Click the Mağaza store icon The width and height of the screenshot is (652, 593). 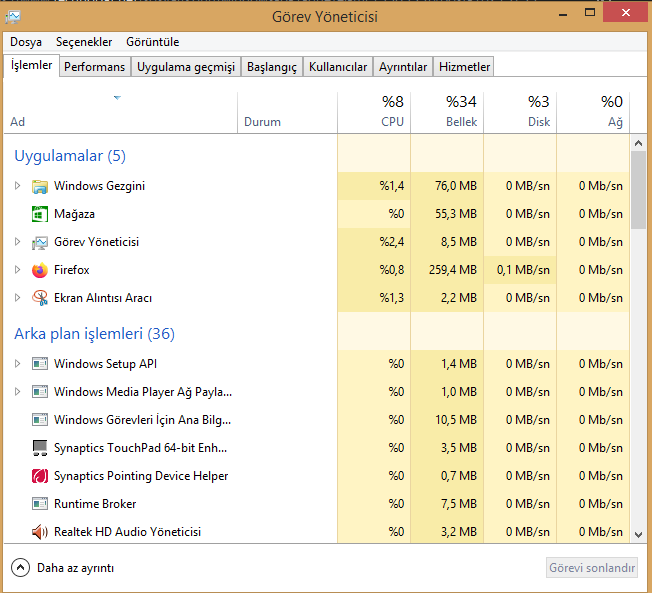pyautogui.click(x=40, y=214)
